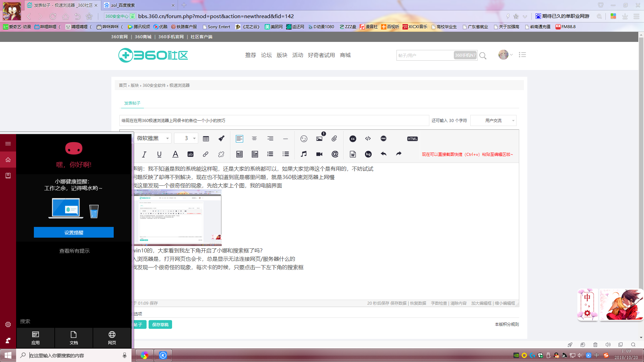Open font size dropdown showing 3
The height and width of the screenshot is (362, 644).
click(186, 138)
